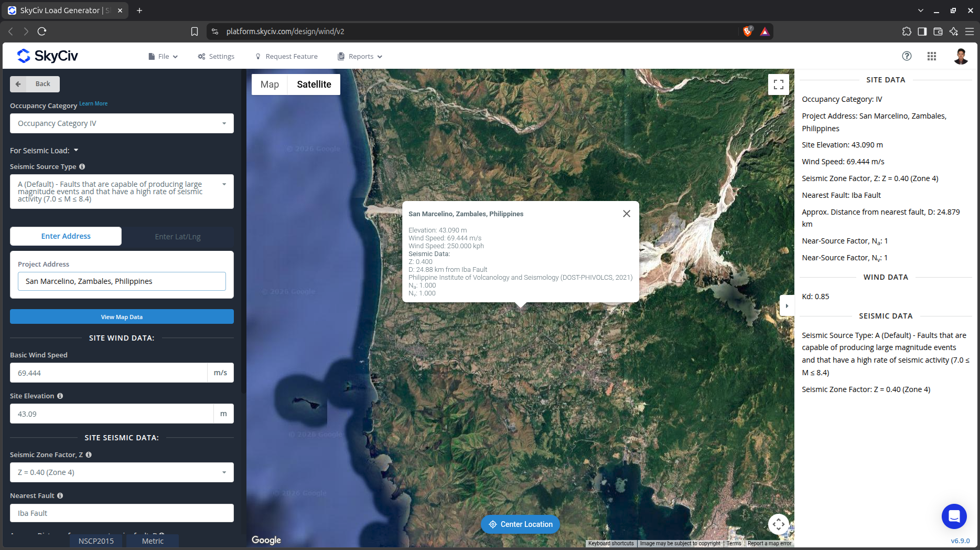980x550 pixels.
Task: Click NSCP2015 code button
Action: [x=96, y=541]
